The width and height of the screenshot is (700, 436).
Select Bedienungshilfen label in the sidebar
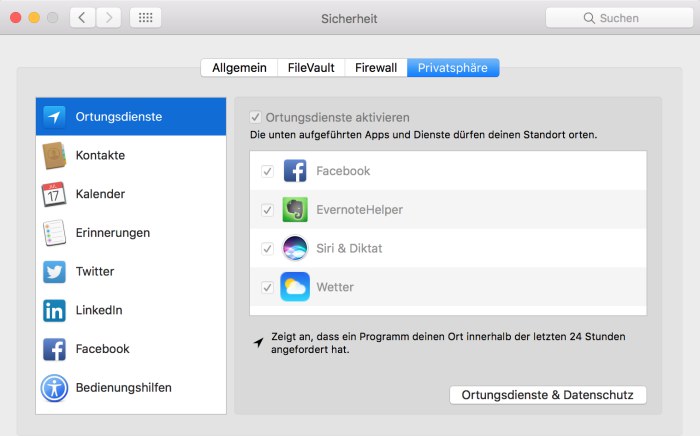[x=124, y=388]
